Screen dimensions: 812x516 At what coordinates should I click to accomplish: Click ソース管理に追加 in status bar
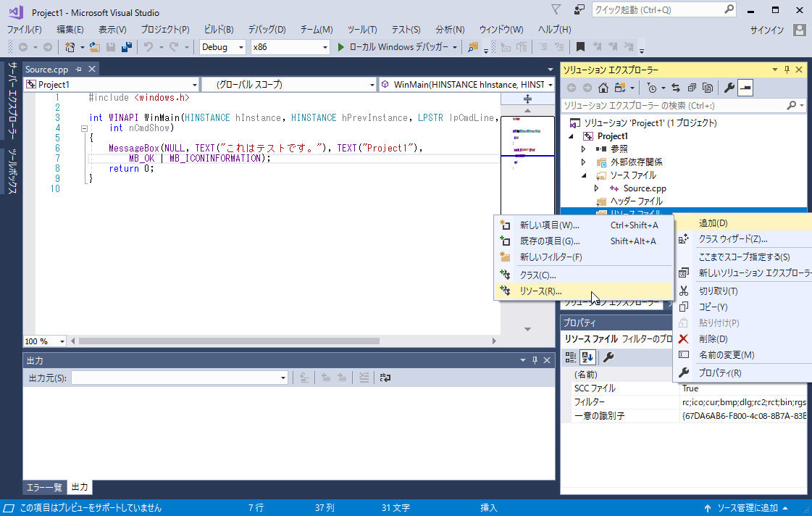[x=748, y=508]
